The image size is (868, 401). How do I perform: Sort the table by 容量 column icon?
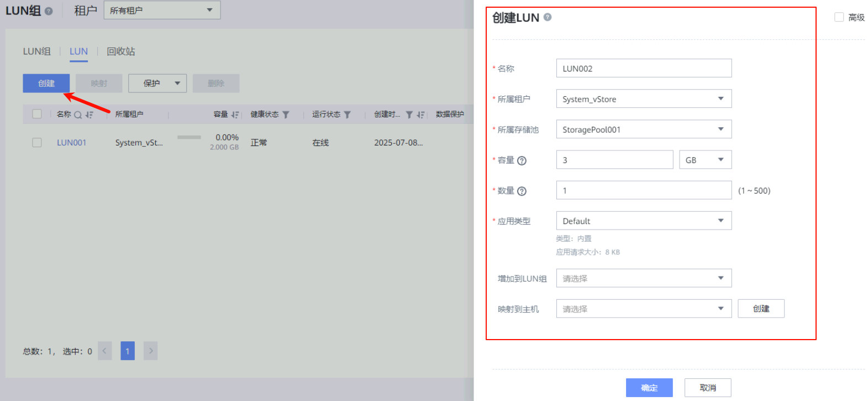click(x=235, y=115)
